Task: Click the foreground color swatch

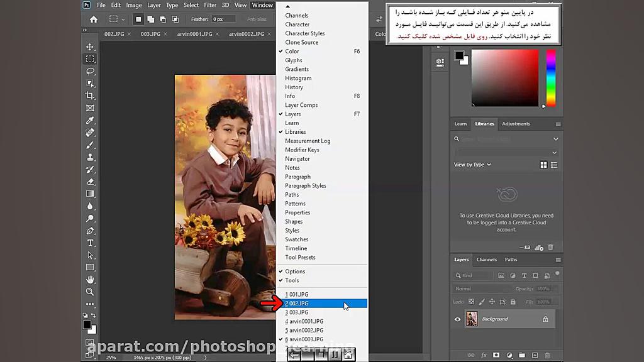Action: (x=86, y=324)
